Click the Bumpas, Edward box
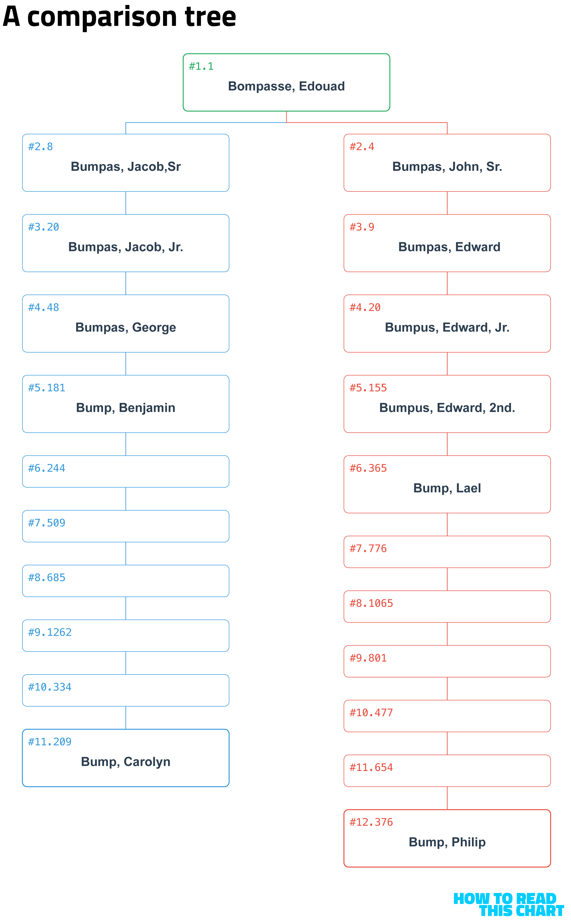Screen dimensions: 571x924 pos(447,243)
